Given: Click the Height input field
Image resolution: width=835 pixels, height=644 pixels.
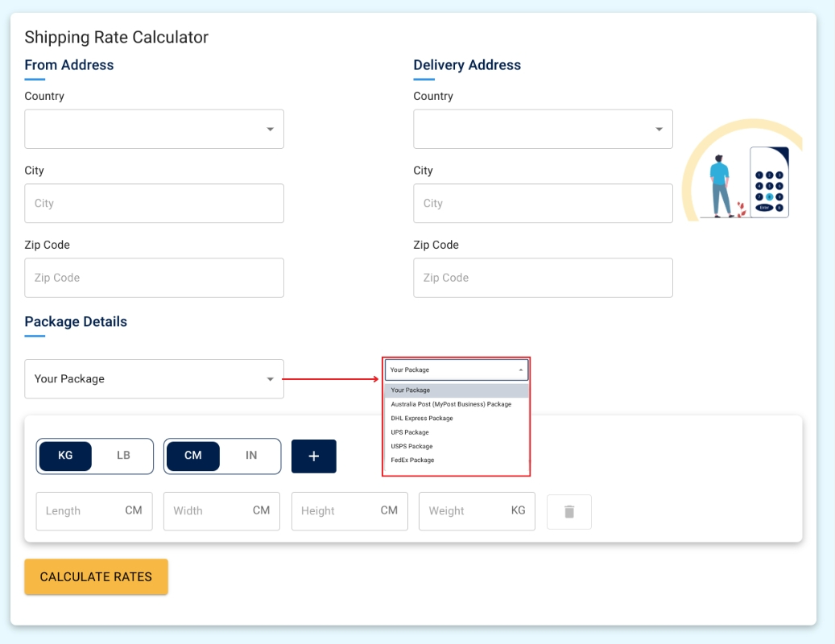Looking at the screenshot, I should pyautogui.click(x=349, y=511).
